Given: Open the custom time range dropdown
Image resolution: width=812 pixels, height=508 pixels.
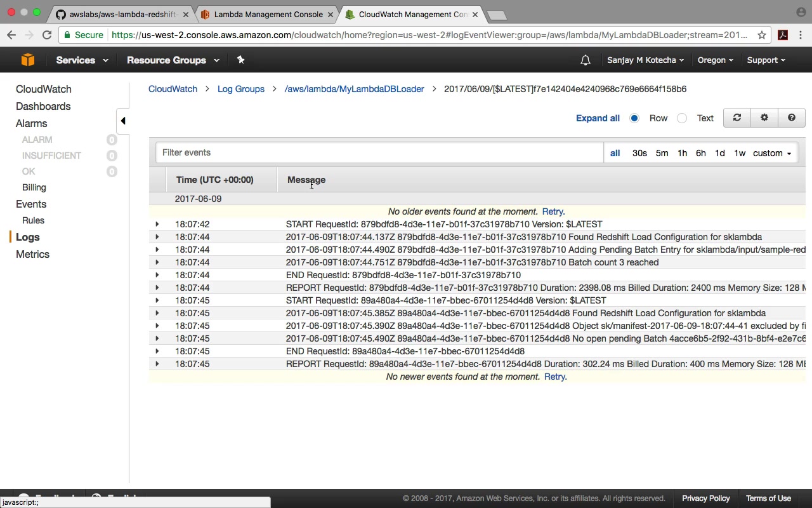Looking at the screenshot, I should [772, 153].
